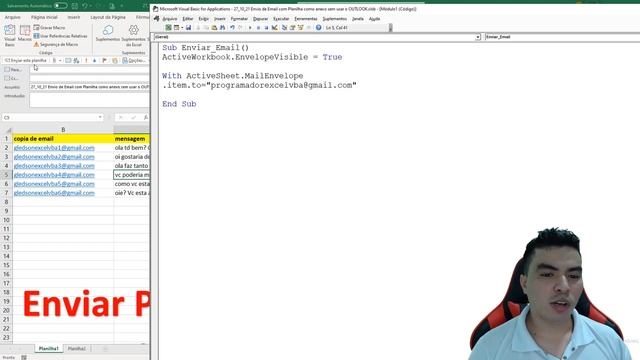Click Paste icon in VBA toolbar
The width and height of the screenshot is (640, 360).
click(214, 28)
